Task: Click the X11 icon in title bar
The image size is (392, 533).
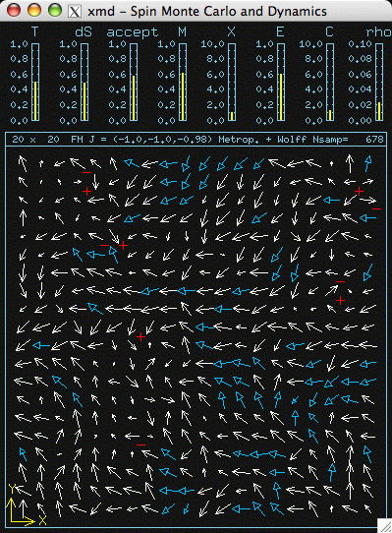Action: coord(75,11)
